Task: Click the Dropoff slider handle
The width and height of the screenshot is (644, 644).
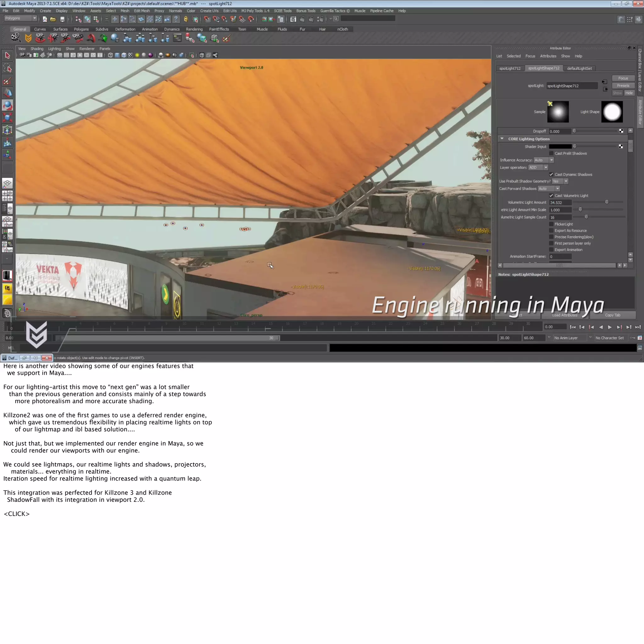Action: [x=574, y=131]
